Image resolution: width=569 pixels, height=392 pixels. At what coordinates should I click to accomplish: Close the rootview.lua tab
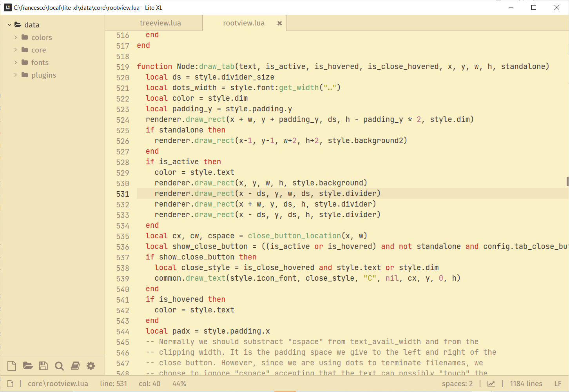[x=280, y=23]
